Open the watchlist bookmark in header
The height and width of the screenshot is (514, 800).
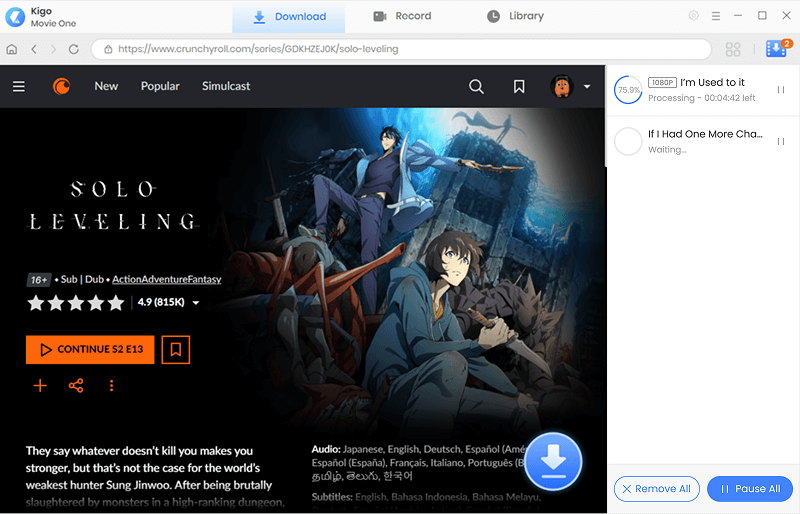(519, 86)
